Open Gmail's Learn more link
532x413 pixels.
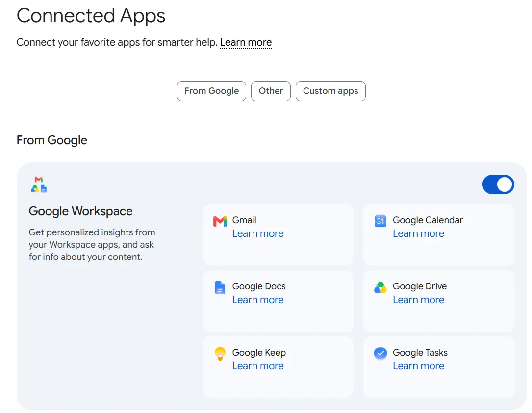[x=258, y=233]
